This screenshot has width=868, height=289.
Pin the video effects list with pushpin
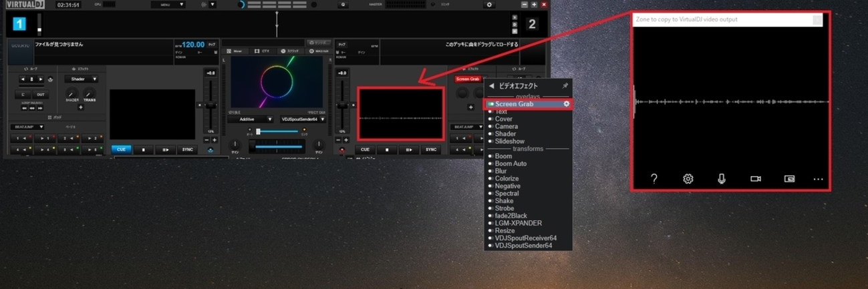565,86
